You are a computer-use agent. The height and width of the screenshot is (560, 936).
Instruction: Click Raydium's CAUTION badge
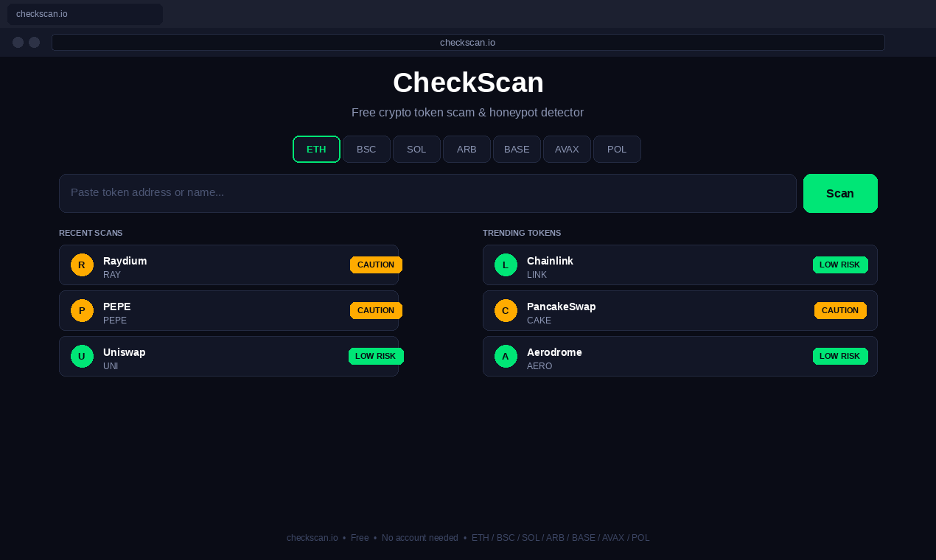[x=376, y=265]
